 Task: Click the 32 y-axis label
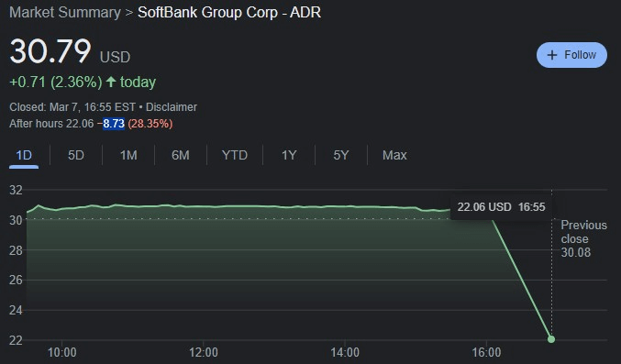[x=16, y=190]
